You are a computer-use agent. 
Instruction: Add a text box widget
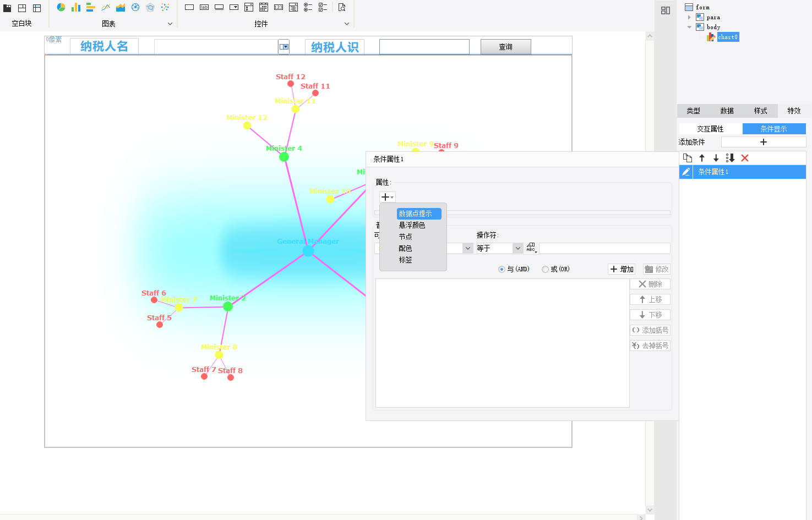tap(189, 7)
